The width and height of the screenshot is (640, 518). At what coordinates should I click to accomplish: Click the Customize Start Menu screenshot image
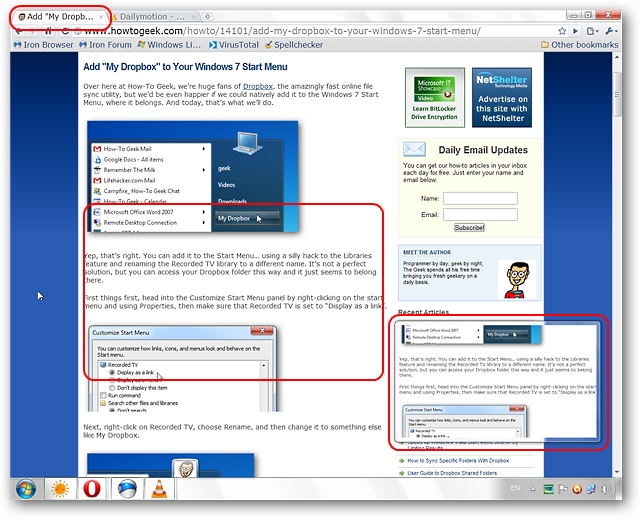pyautogui.click(x=182, y=369)
